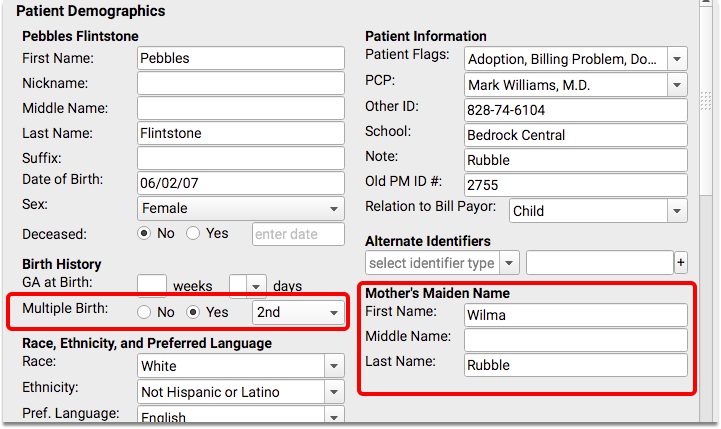Open the GA days dropdown arrow
Screen dimensions: 721x429
tap(256, 286)
